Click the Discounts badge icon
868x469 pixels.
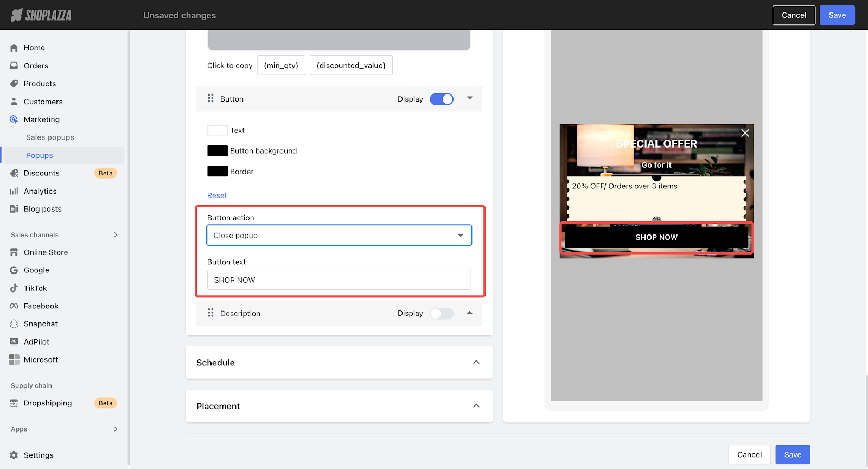(14, 173)
